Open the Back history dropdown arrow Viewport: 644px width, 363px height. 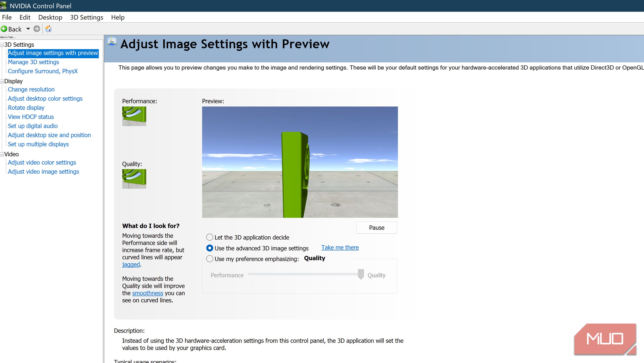point(28,29)
